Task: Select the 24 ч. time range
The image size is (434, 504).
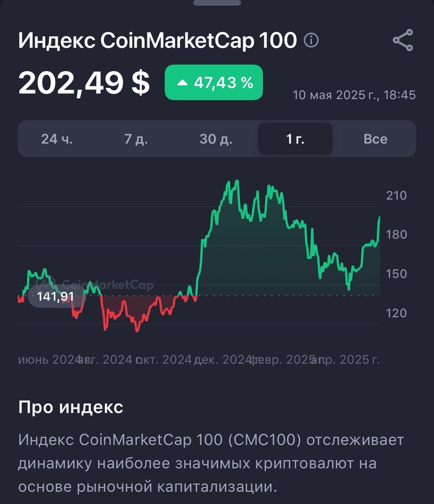Action: tap(57, 139)
